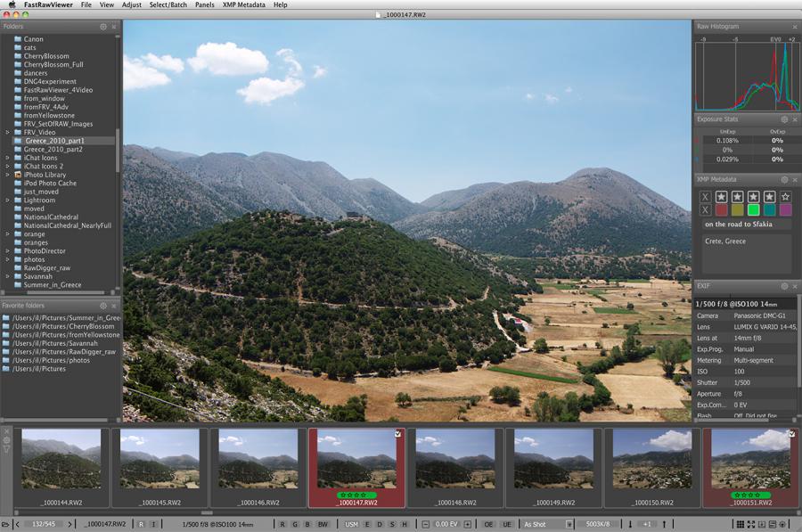
Task: Toggle the OE overexposure indicator button
Action: tap(488, 524)
